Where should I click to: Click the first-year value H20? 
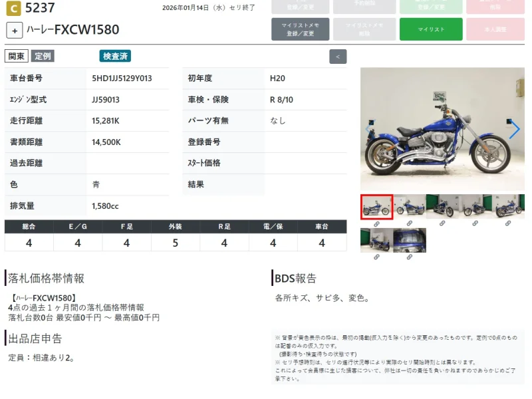coord(277,78)
